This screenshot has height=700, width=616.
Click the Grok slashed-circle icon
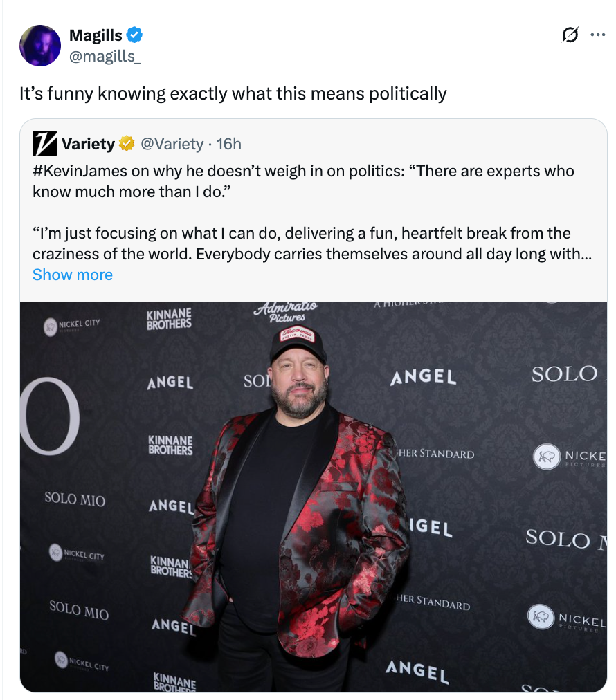tap(571, 35)
